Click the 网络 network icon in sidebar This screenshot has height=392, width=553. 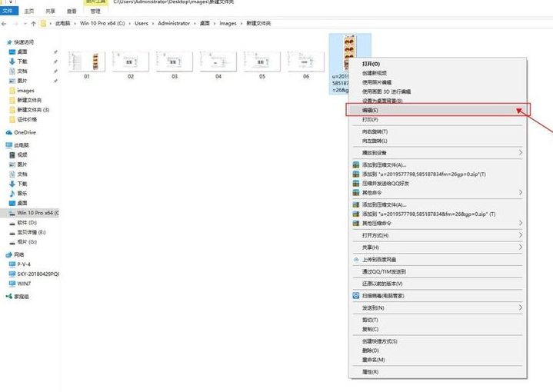(9, 254)
